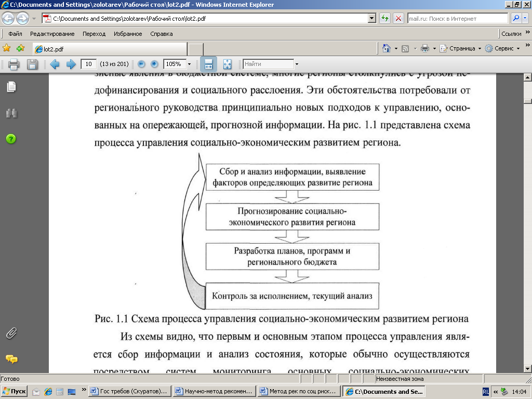
Task: Click the RU language indicator
Action: point(486,392)
